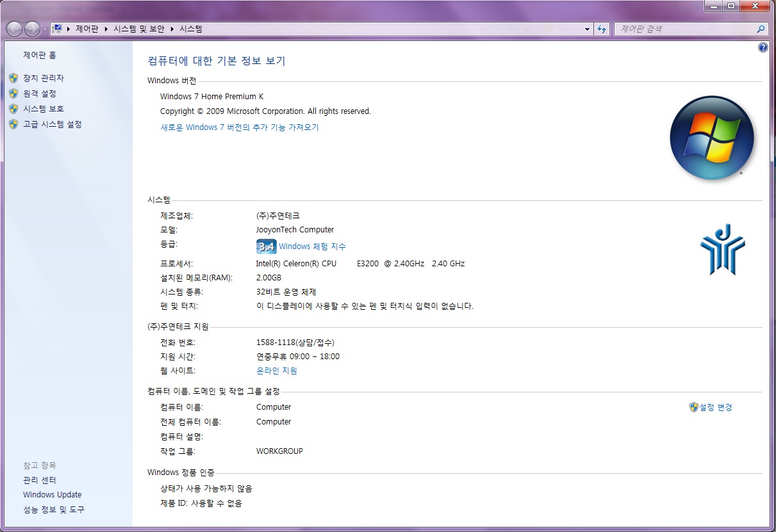Click the page heading 컴퓨터에 대한 기본 정보 보기
776x532 pixels.
click(x=217, y=61)
